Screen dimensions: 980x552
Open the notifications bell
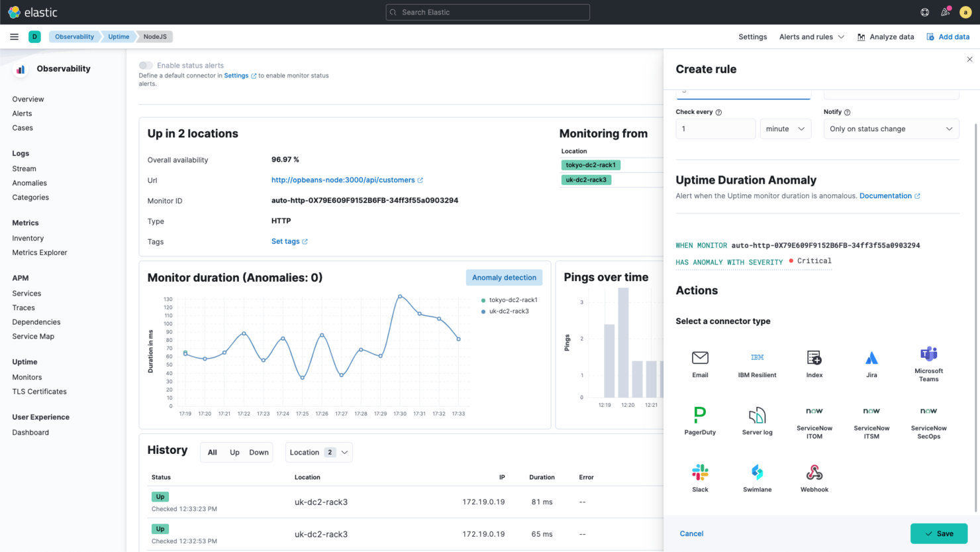(945, 11)
